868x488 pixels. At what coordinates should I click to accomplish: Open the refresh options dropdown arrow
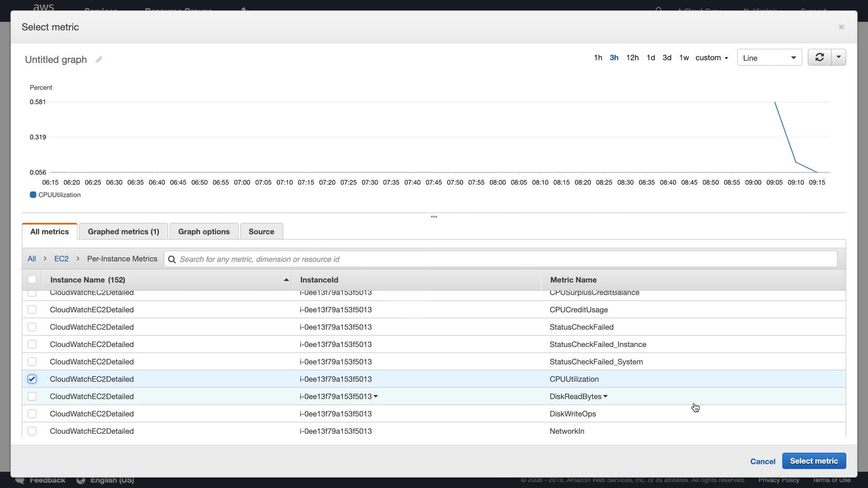click(839, 57)
